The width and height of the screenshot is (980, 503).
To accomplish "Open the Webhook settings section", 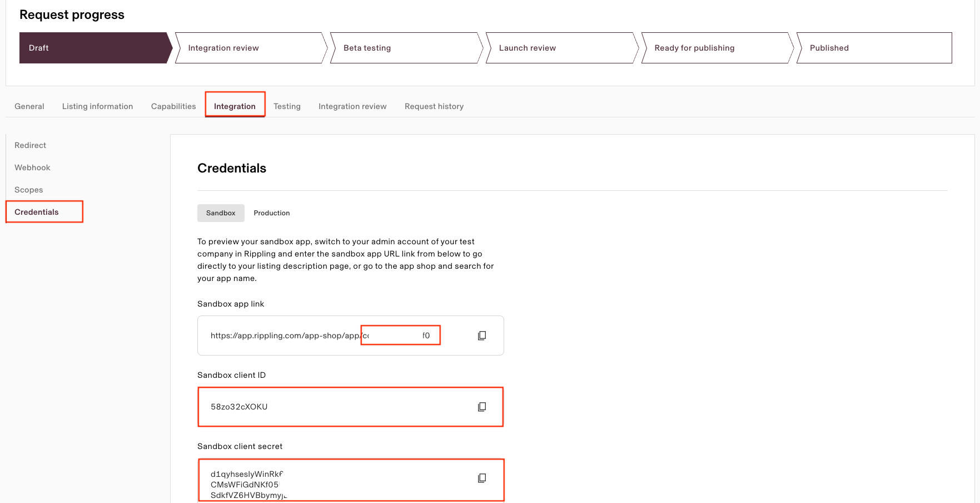I will tap(32, 167).
